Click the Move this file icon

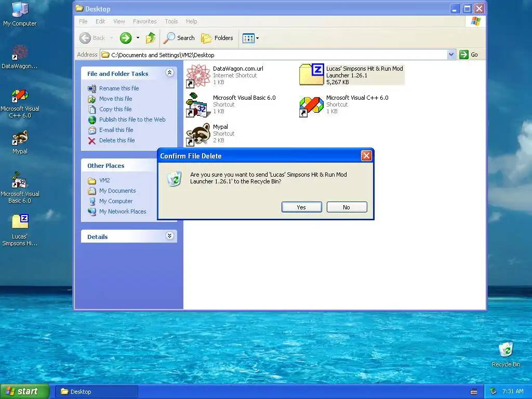coord(92,99)
